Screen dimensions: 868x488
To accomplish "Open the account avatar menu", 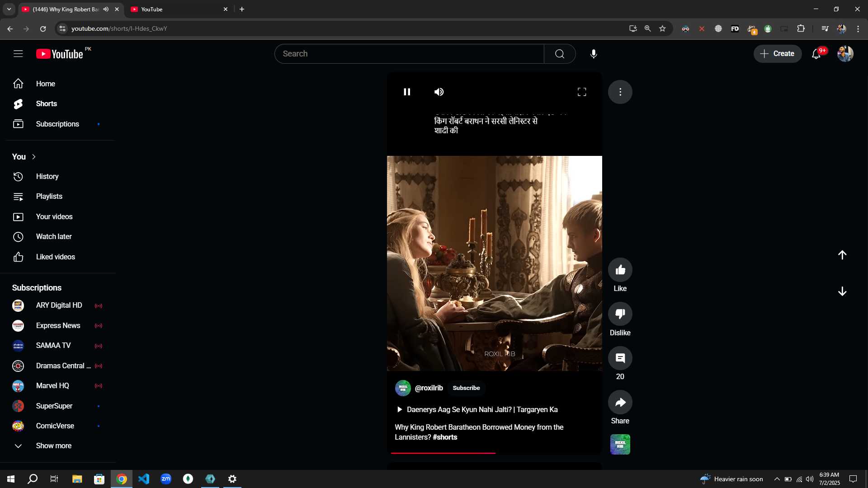I will pos(845,54).
